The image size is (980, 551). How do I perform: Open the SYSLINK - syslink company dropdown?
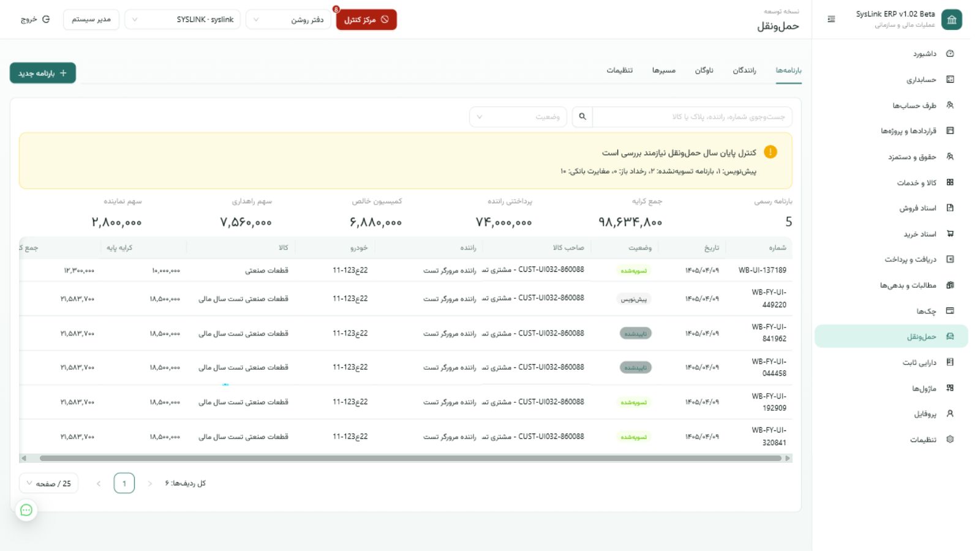[183, 20]
